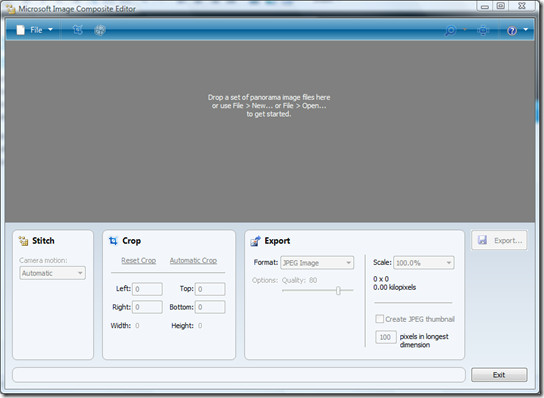This screenshot has width=544, height=398.
Task: Click the help question mark icon
Action: pyautogui.click(x=512, y=31)
